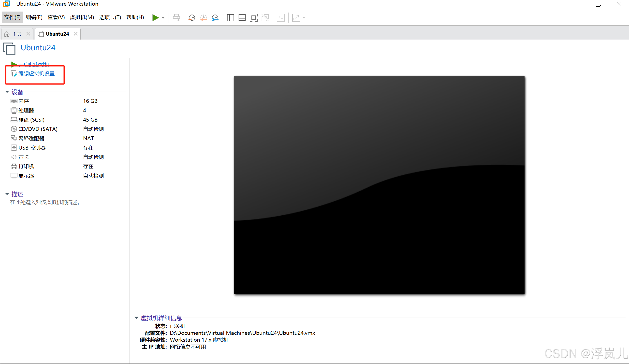Open the 虚拟机(M) menu
Image resolution: width=629 pixels, height=364 pixels.
pyautogui.click(x=82, y=17)
